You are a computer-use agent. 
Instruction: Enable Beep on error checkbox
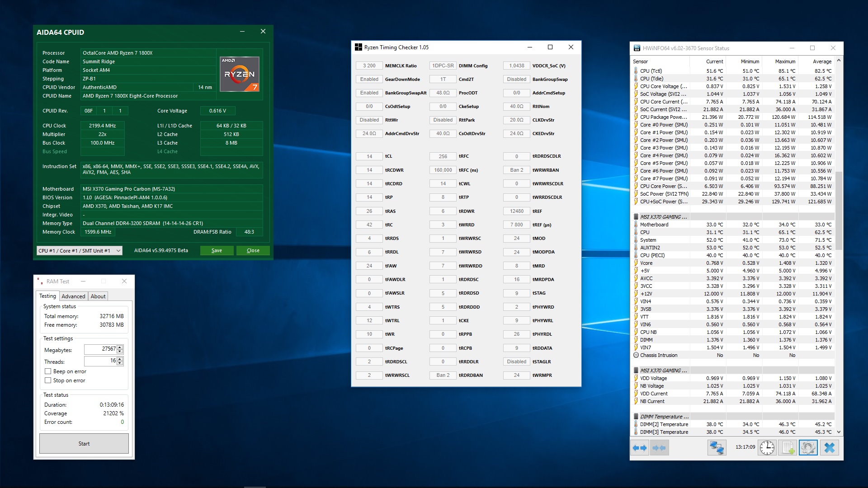(x=48, y=371)
